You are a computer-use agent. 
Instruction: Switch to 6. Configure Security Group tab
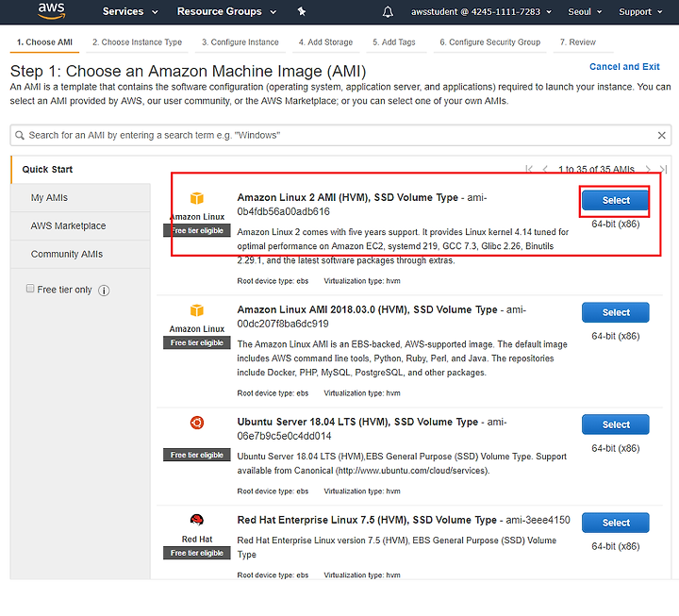click(489, 42)
